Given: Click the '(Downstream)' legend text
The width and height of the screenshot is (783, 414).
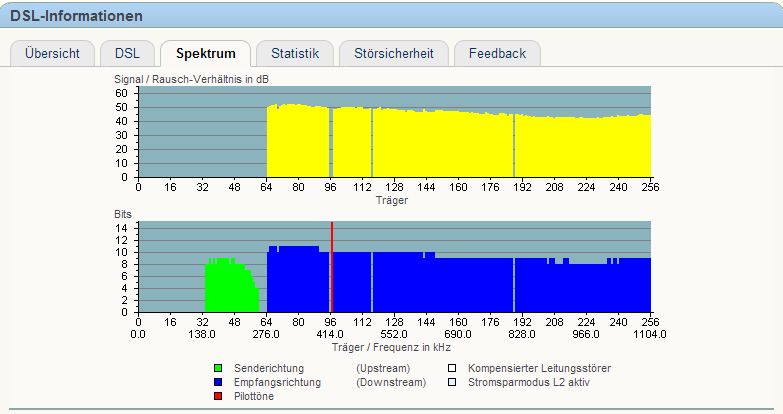Looking at the screenshot, I should 391,383.
